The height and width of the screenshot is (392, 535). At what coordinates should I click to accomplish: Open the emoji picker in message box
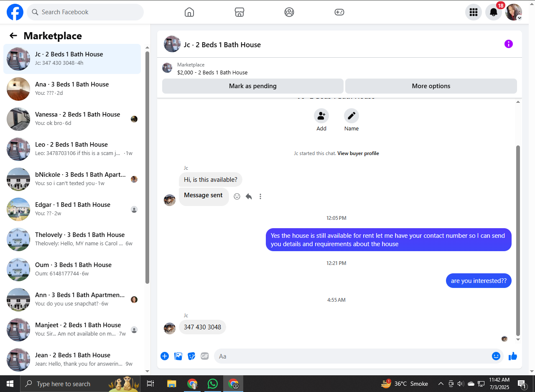(x=496, y=356)
